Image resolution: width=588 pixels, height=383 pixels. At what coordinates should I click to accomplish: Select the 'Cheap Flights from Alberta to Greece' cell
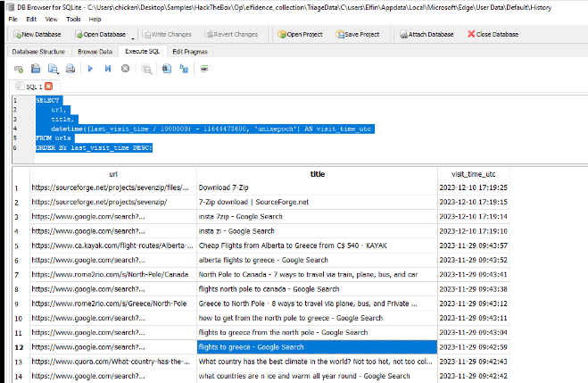click(318, 246)
